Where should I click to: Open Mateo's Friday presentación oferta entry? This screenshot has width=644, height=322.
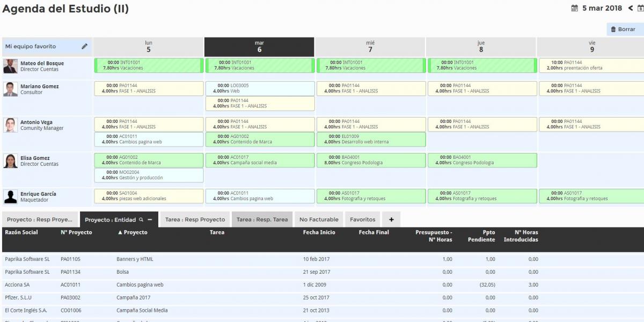(x=590, y=65)
